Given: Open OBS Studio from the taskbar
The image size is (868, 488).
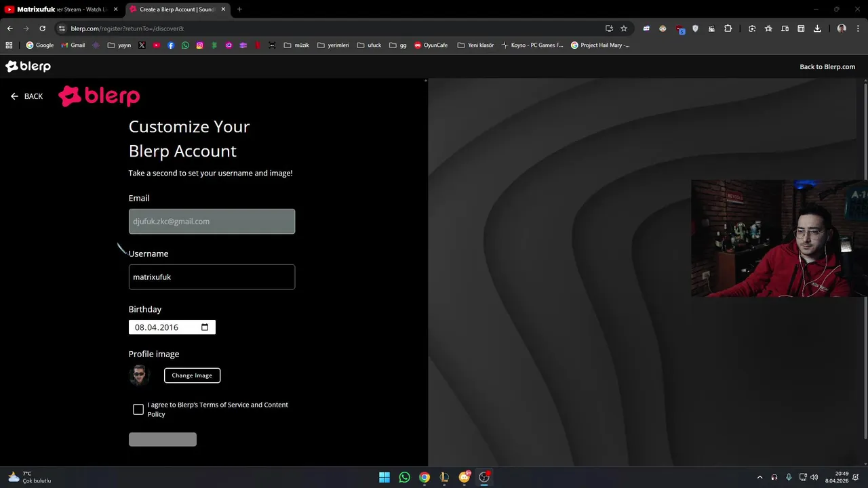Looking at the screenshot, I should click(x=484, y=477).
